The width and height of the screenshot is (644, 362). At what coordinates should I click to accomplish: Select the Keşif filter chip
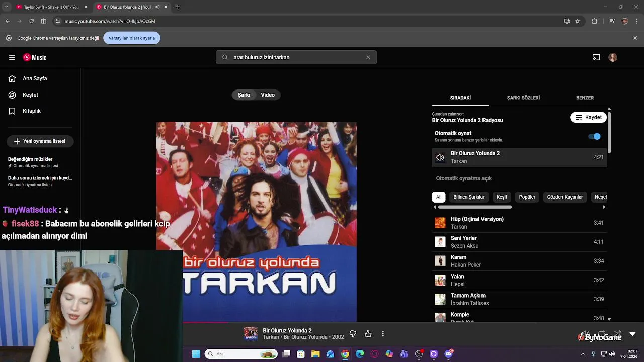click(x=502, y=197)
